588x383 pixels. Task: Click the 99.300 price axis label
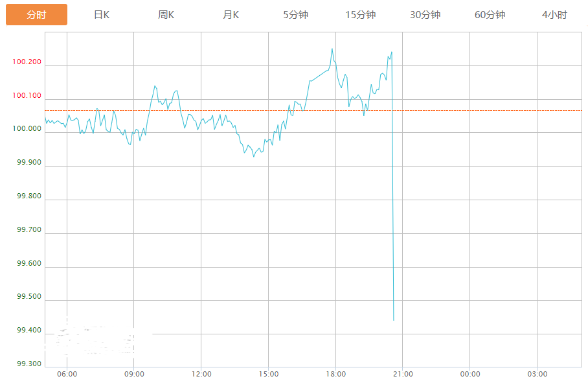pos(28,364)
